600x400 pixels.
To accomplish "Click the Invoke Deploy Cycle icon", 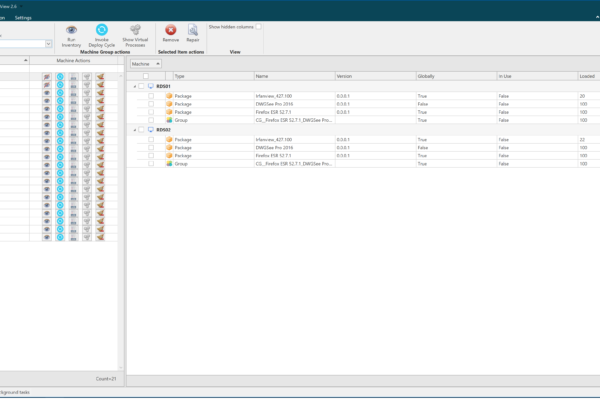I will pyautogui.click(x=102, y=32).
